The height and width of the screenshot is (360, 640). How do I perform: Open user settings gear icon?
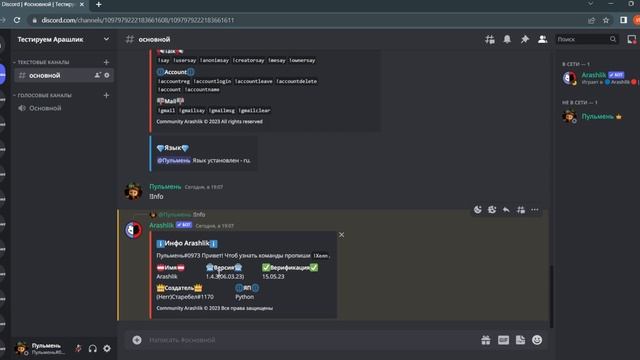(107, 349)
